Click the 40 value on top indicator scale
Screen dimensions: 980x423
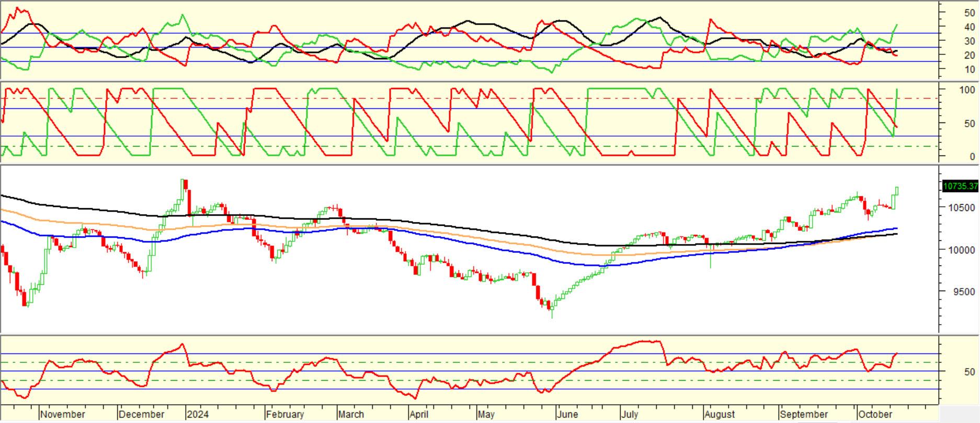pos(969,27)
